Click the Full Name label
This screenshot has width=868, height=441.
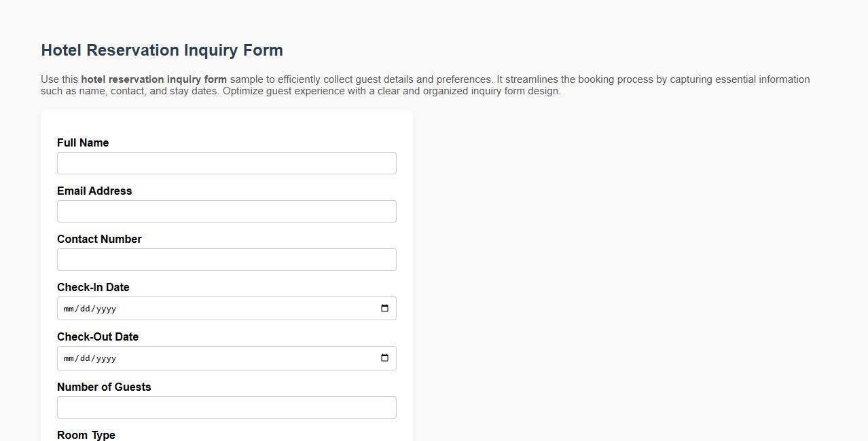pos(83,142)
